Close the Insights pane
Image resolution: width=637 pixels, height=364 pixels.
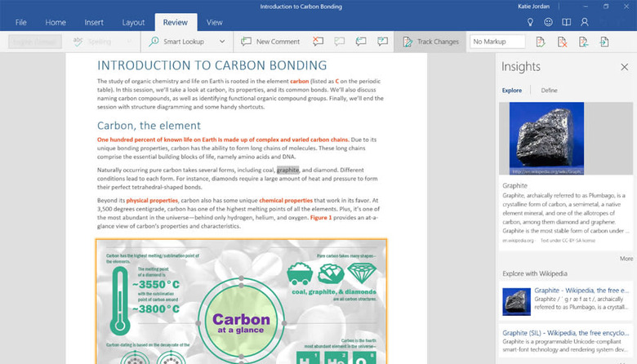point(625,67)
